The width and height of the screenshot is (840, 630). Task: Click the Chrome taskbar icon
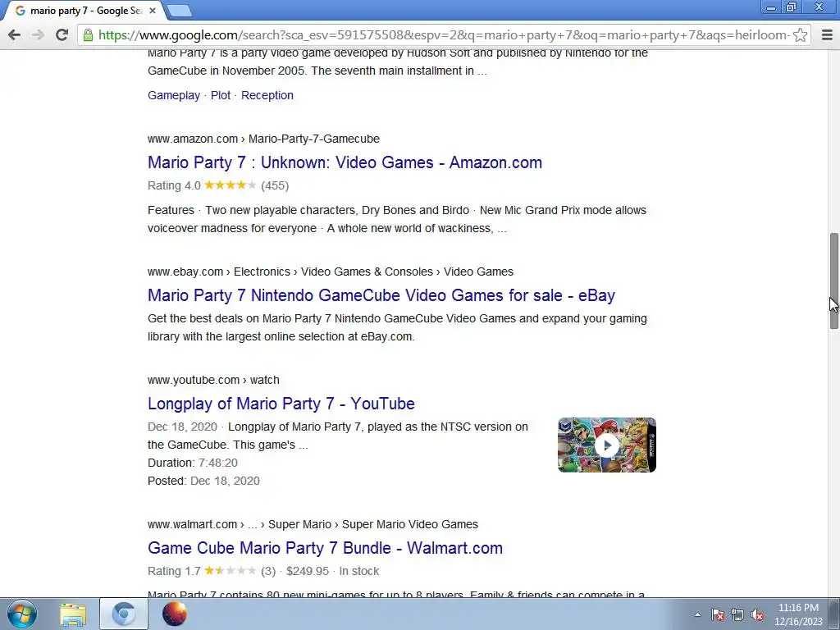coord(124,614)
